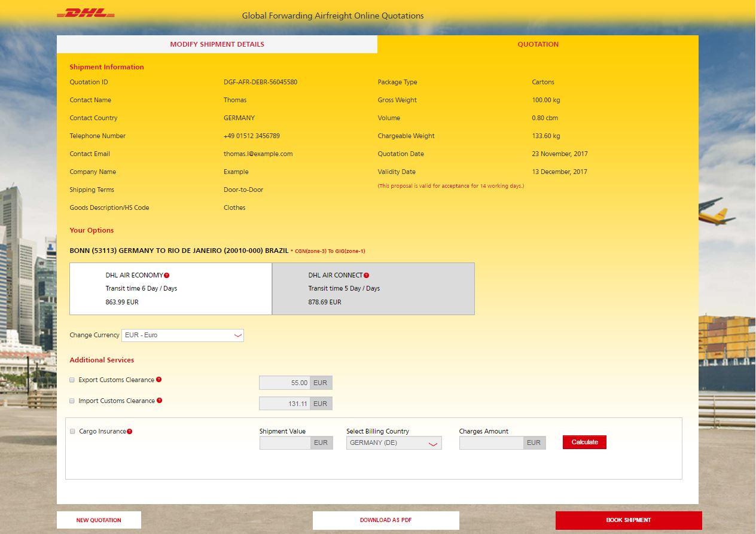Click the price 878.69 EUR
This screenshot has width=756, height=534.
[325, 303]
